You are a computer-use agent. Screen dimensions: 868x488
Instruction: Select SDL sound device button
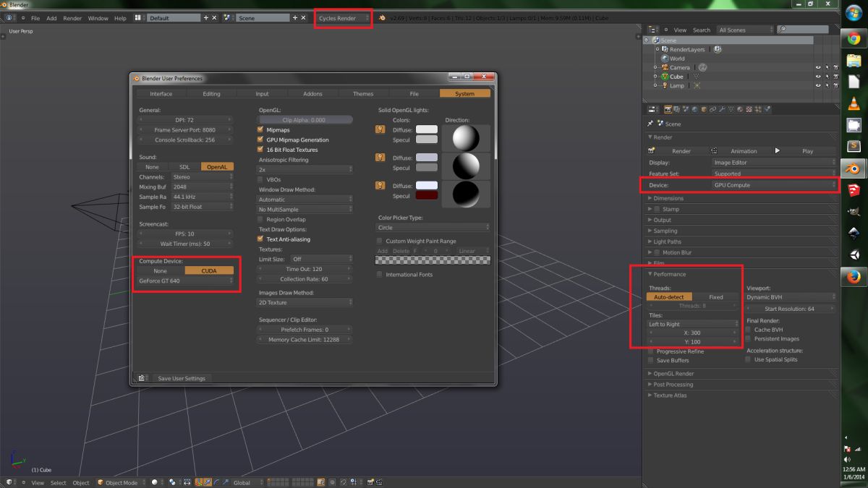click(184, 167)
